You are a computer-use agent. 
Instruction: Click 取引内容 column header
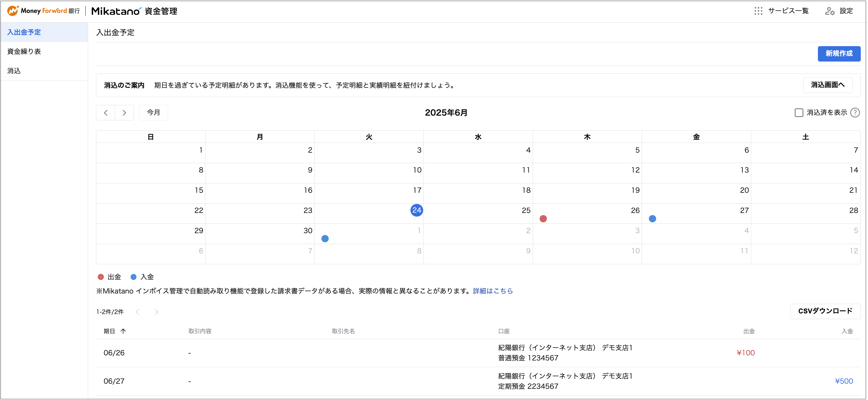[x=200, y=331]
